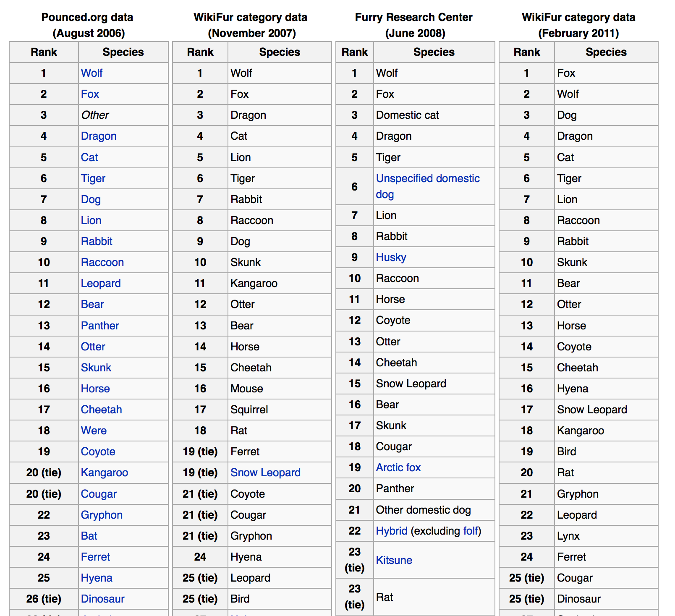Screen dimensions: 675x616
Task: Click the Bat link
Action: (x=89, y=536)
